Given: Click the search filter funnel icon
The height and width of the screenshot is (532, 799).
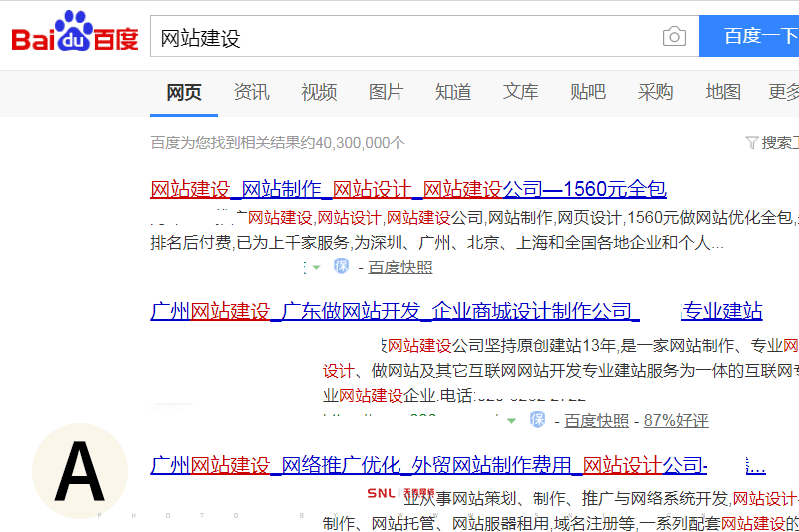Looking at the screenshot, I should coord(752,142).
